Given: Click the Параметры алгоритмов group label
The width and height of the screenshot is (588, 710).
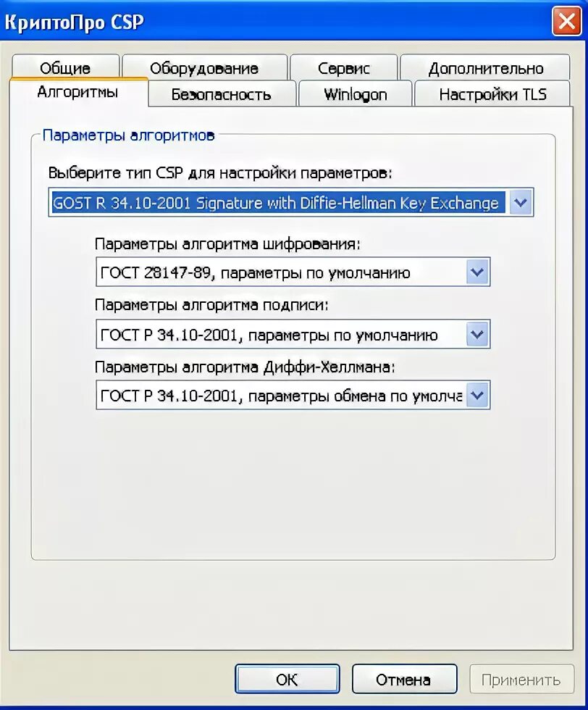Looking at the screenshot, I should coord(128,135).
